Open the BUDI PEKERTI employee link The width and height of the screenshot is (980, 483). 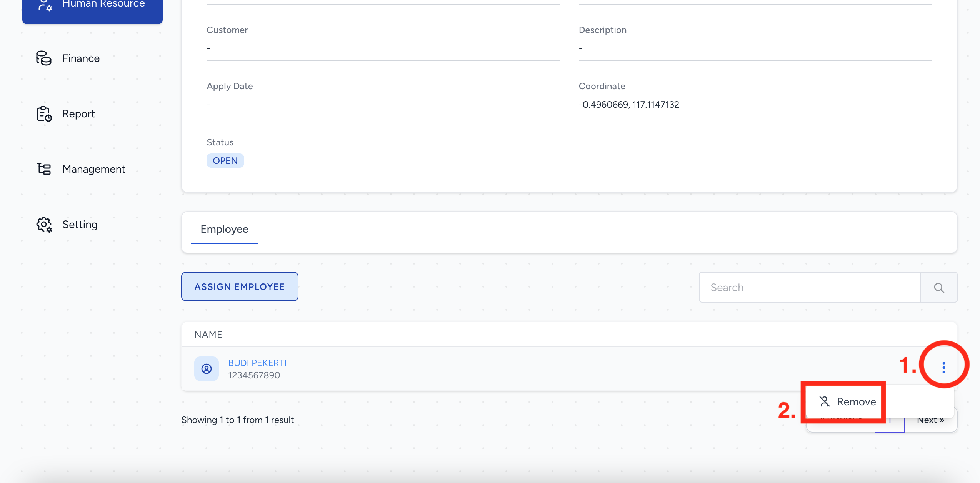(x=257, y=363)
